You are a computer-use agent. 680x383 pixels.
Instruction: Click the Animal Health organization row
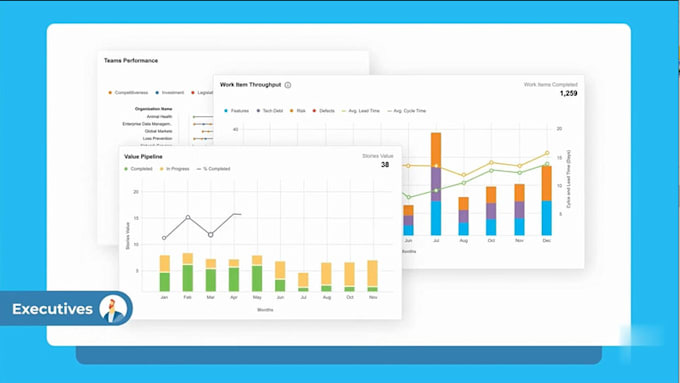click(160, 117)
